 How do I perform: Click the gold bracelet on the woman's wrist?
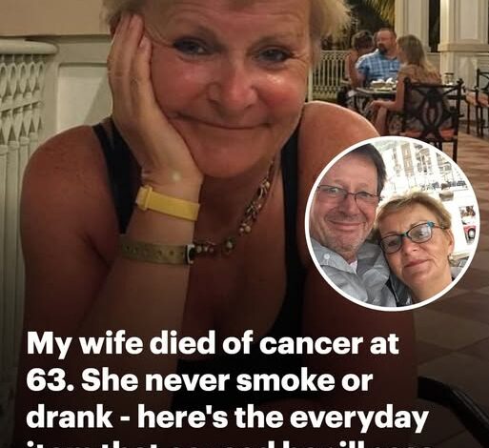(x=157, y=252)
